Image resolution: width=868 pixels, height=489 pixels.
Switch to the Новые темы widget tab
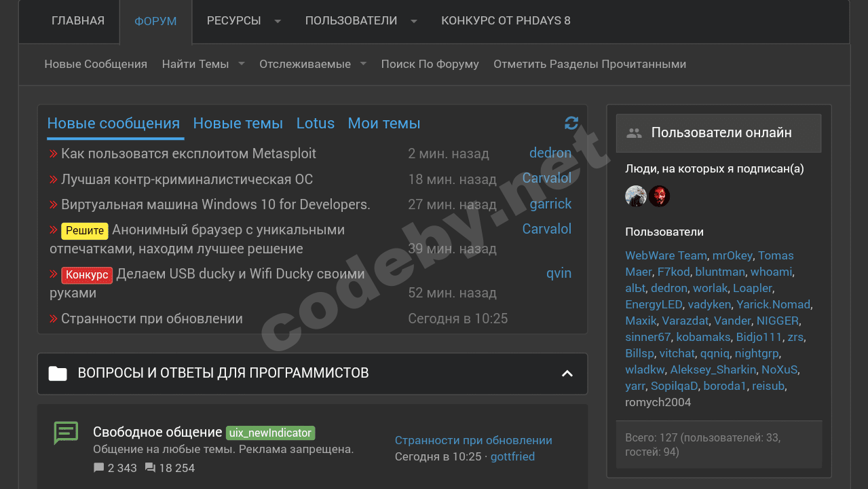[x=238, y=123]
